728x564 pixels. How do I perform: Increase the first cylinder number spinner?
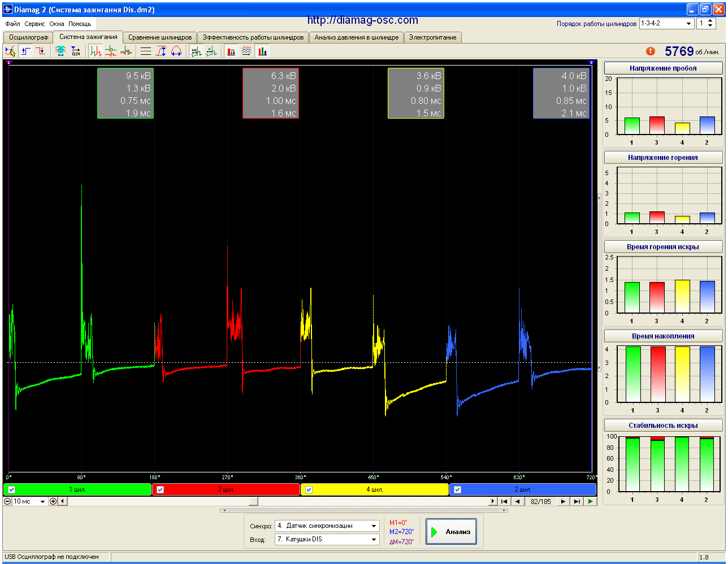712,21
